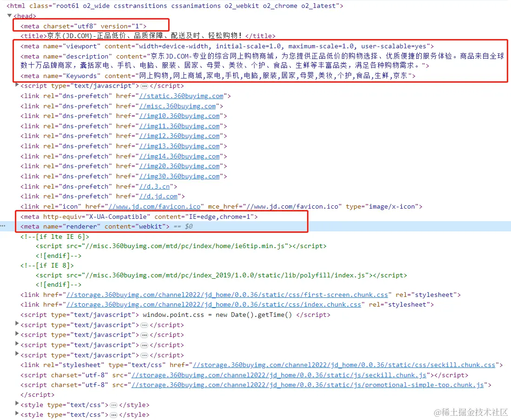Click the == $0 marker on renderer row
The height and width of the screenshot is (420, 511).
[183, 226]
